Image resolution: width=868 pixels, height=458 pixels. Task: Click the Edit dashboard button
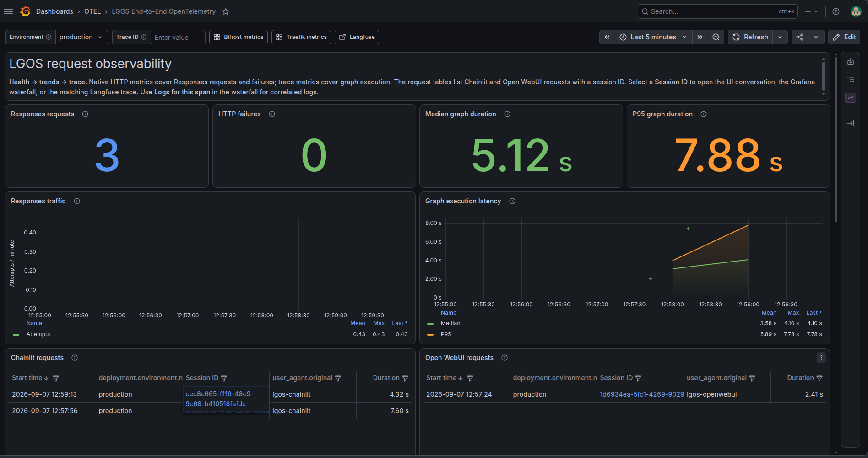844,37
